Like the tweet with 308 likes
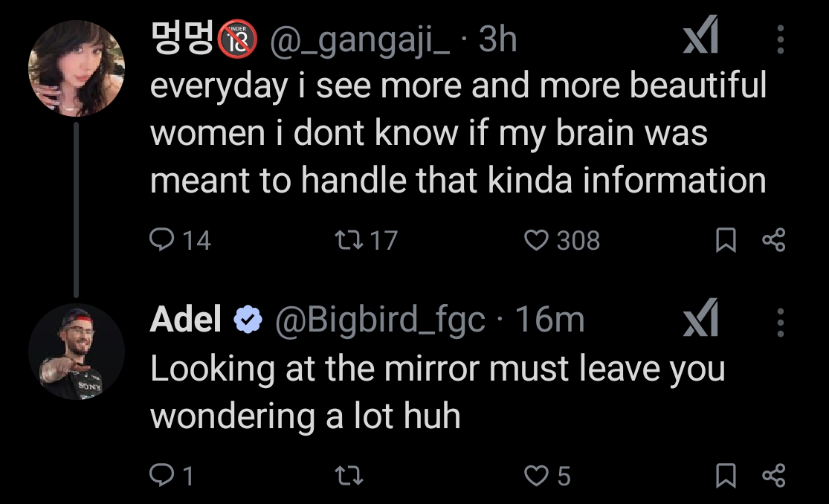Viewport: 829px width, 504px height. point(536,239)
